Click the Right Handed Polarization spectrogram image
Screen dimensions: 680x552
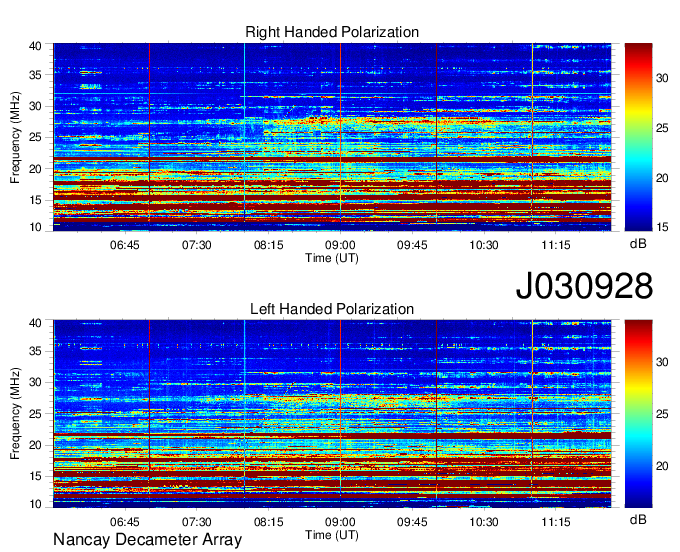(332, 137)
